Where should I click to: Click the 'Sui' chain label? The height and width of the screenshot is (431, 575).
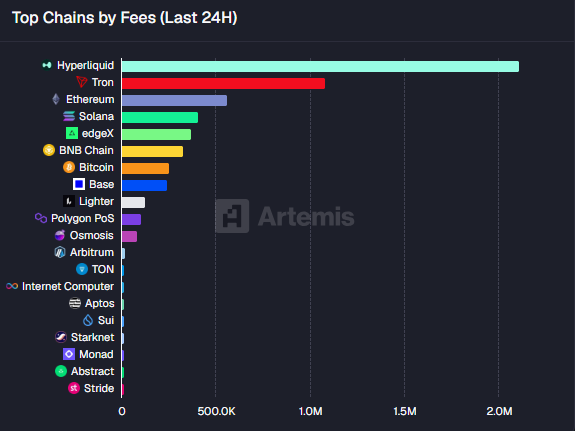(x=106, y=320)
